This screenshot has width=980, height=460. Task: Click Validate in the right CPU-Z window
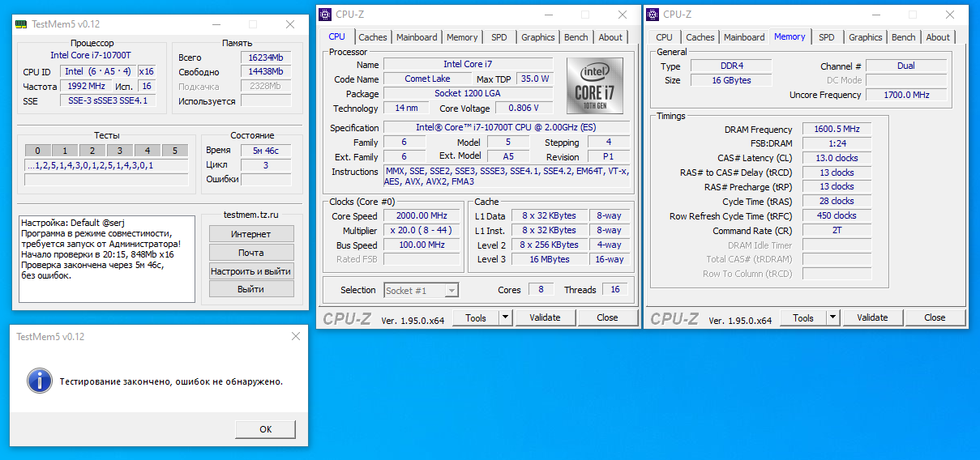coord(872,317)
